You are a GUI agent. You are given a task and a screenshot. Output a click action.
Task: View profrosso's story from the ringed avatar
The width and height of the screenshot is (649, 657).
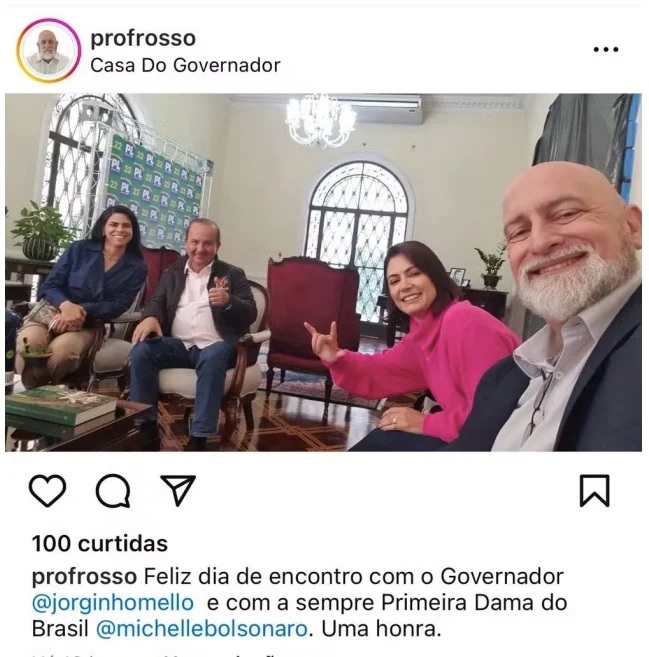49,51
